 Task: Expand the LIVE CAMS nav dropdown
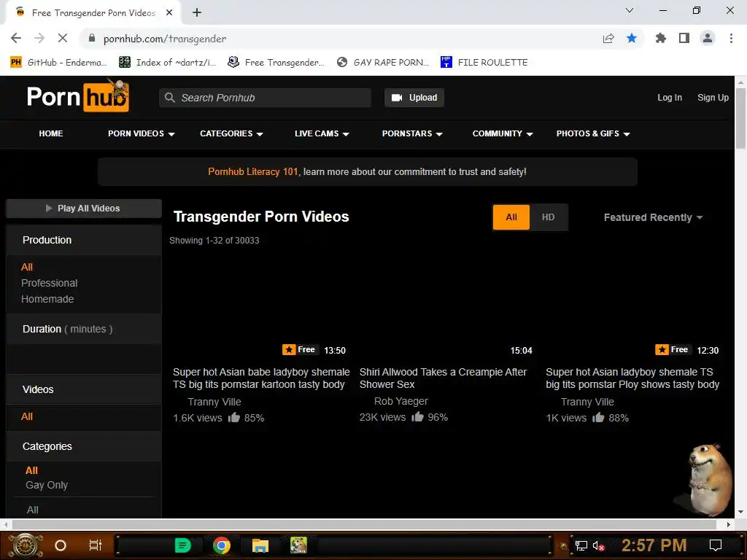(x=322, y=134)
